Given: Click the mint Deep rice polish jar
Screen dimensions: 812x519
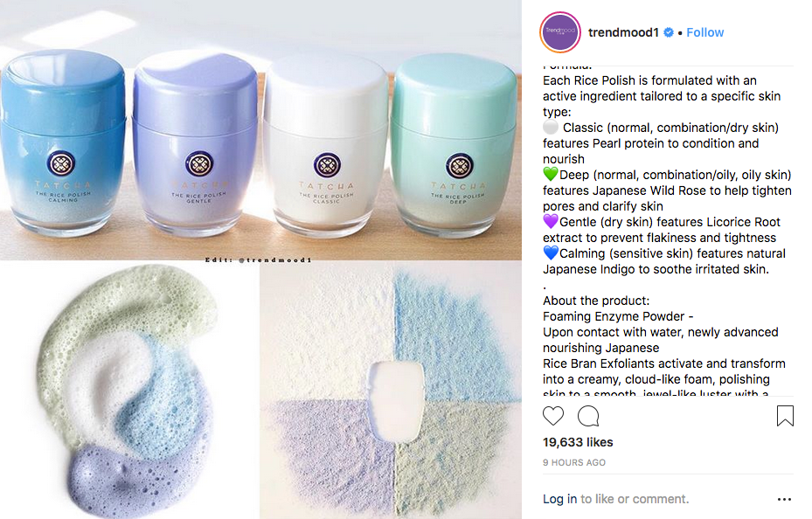Looking at the screenshot, I should tap(455, 145).
